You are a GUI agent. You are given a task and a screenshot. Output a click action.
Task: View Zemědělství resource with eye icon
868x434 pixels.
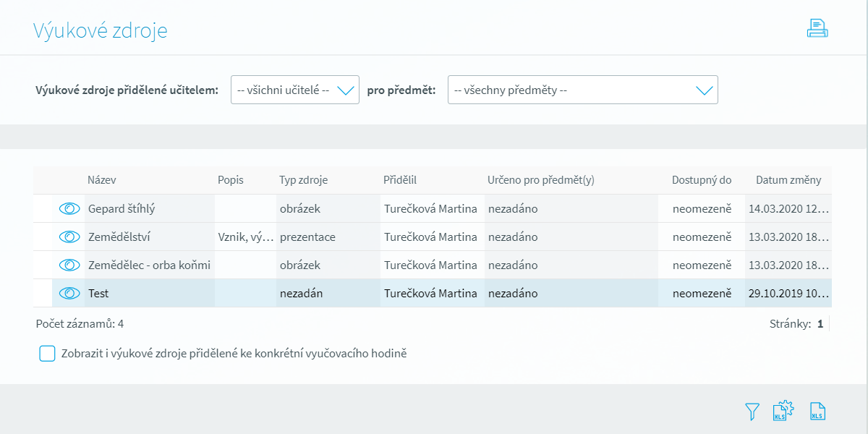click(69, 237)
